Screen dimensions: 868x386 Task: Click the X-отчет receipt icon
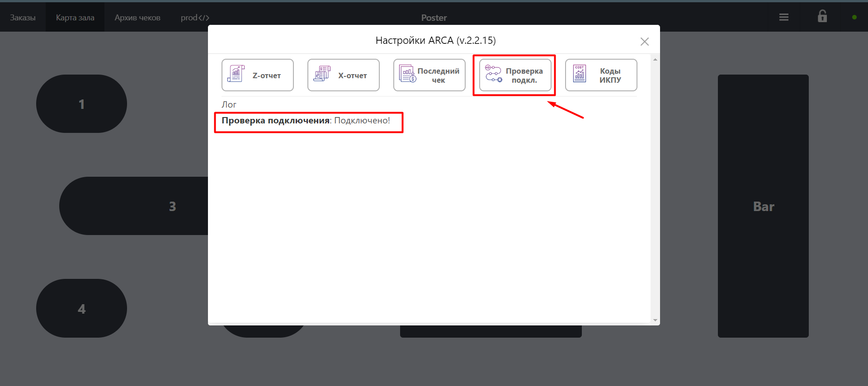pos(322,74)
